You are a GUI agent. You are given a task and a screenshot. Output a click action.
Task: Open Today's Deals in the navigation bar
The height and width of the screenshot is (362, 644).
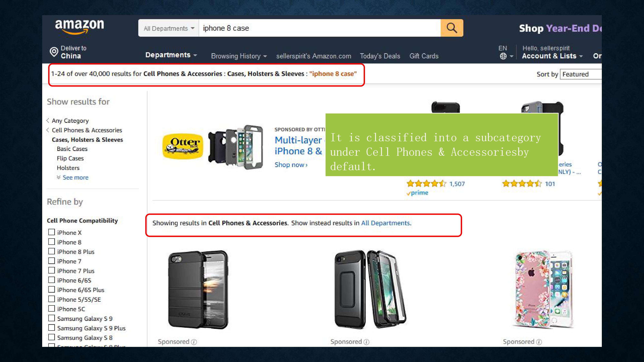click(380, 56)
